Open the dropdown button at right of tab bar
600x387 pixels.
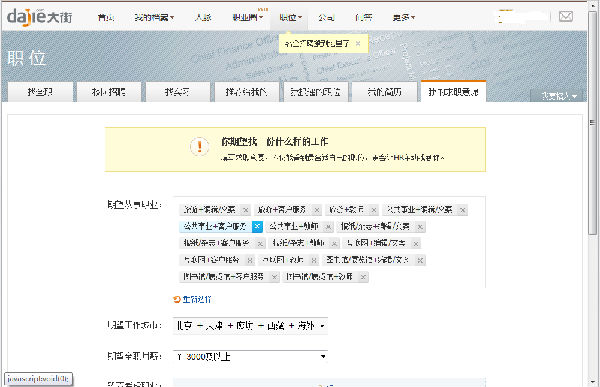pyautogui.click(x=558, y=96)
